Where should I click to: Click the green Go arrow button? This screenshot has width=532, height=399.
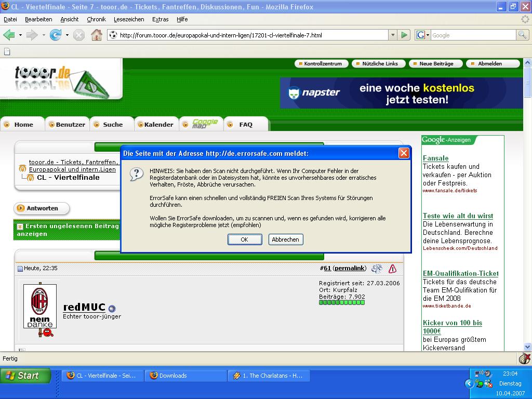404,35
